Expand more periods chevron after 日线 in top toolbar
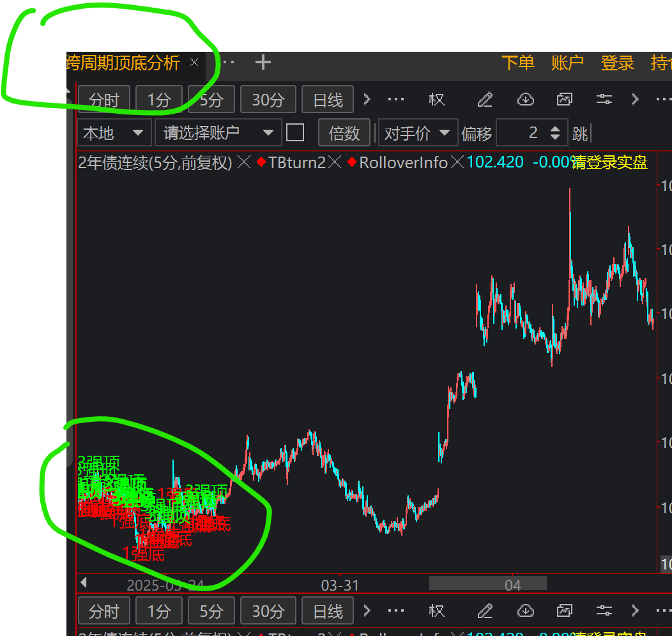The image size is (672, 636). [x=367, y=99]
